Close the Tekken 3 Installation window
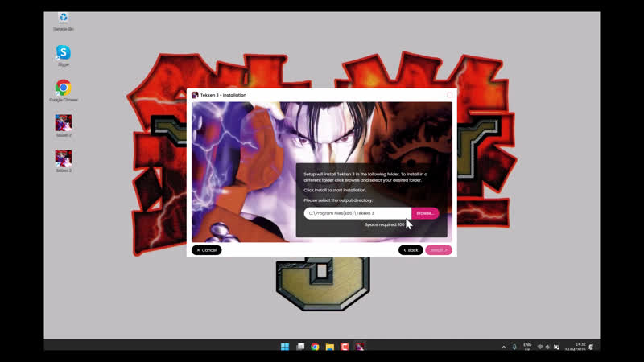Image resolution: width=644 pixels, height=362 pixels. (x=450, y=95)
